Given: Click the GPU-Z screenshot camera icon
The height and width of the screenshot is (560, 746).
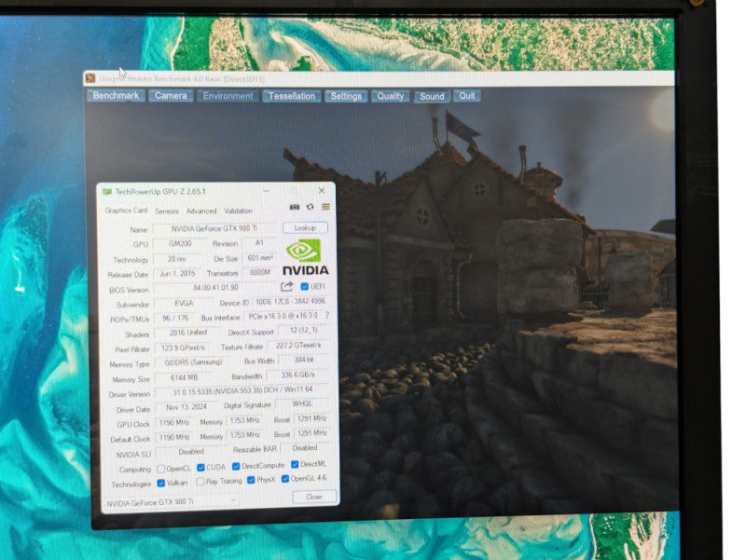Looking at the screenshot, I should tap(295, 207).
